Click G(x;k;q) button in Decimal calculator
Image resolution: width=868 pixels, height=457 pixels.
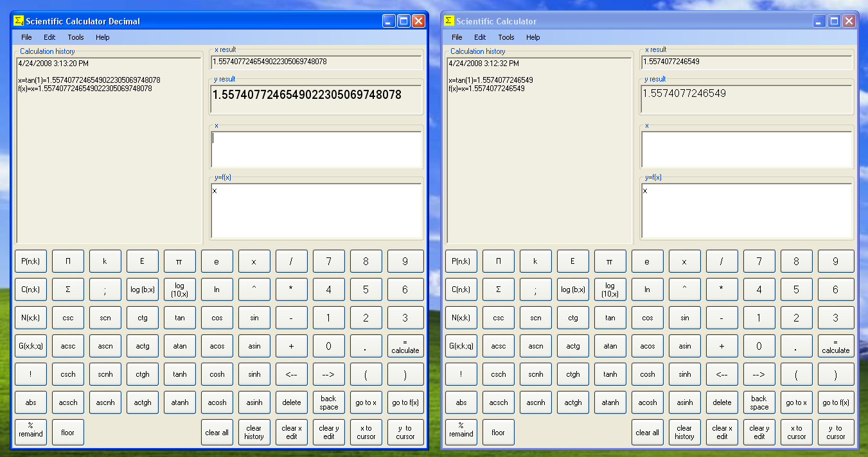(31, 346)
